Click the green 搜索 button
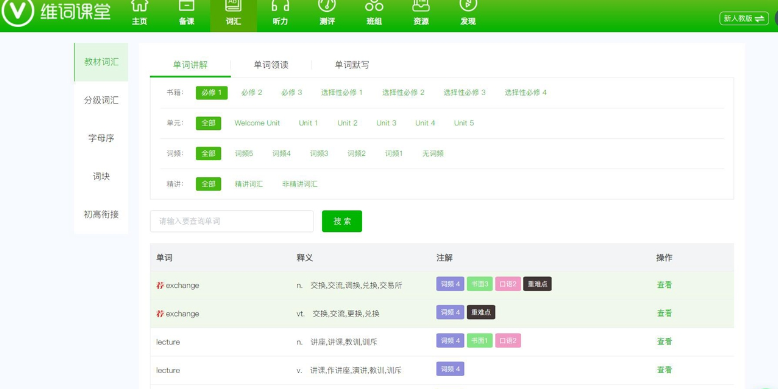This screenshot has height=389, width=778. coord(342,221)
